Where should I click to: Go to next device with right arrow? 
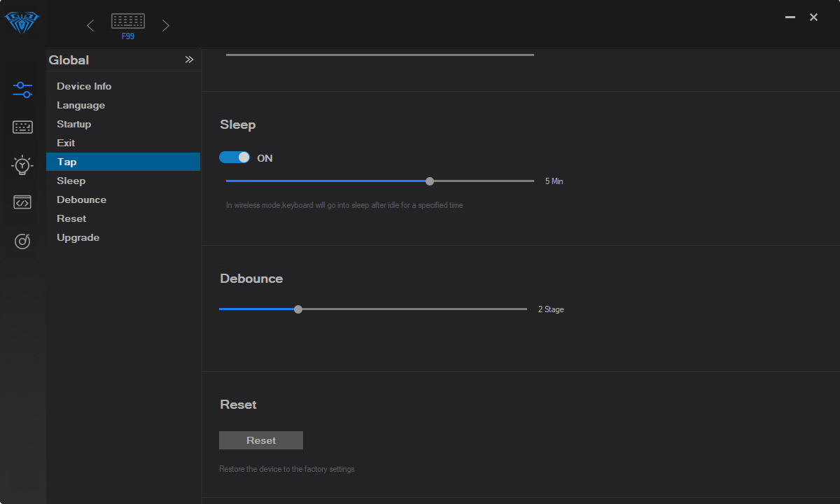166,26
